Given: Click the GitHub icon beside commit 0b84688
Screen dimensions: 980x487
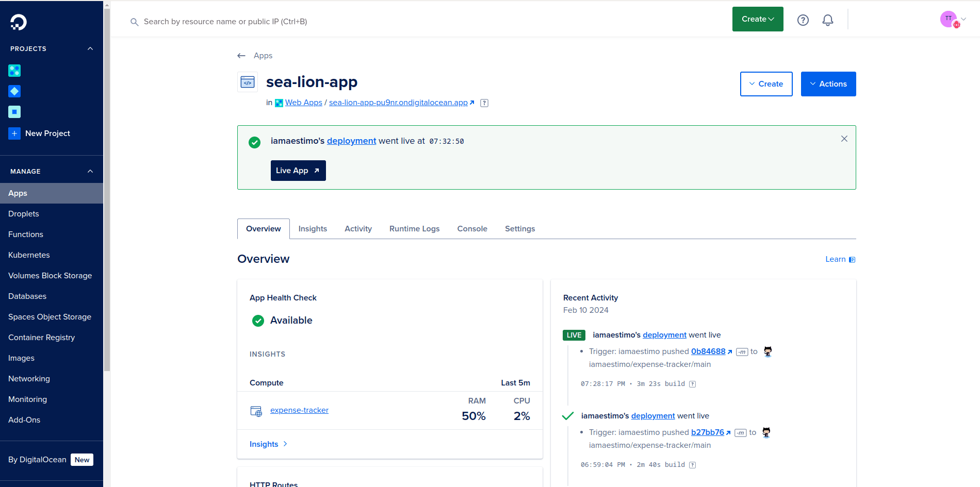Looking at the screenshot, I should pyautogui.click(x=767, y=351).
